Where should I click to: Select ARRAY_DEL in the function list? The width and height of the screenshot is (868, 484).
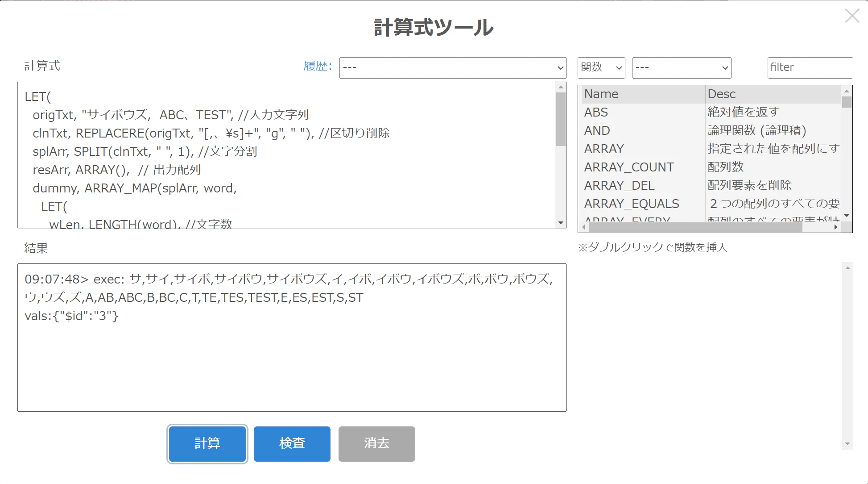tap(619, 185)
